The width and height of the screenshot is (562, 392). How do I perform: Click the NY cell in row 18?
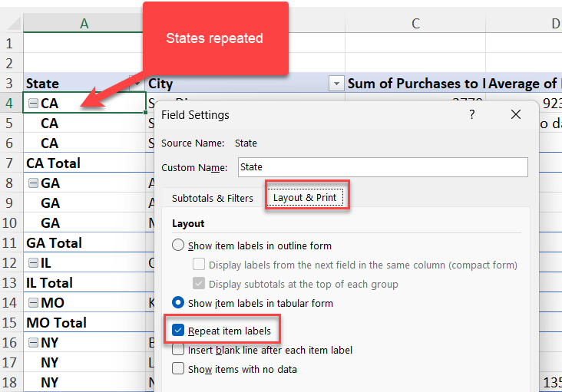pyautogui.click(x=84, y=383)
